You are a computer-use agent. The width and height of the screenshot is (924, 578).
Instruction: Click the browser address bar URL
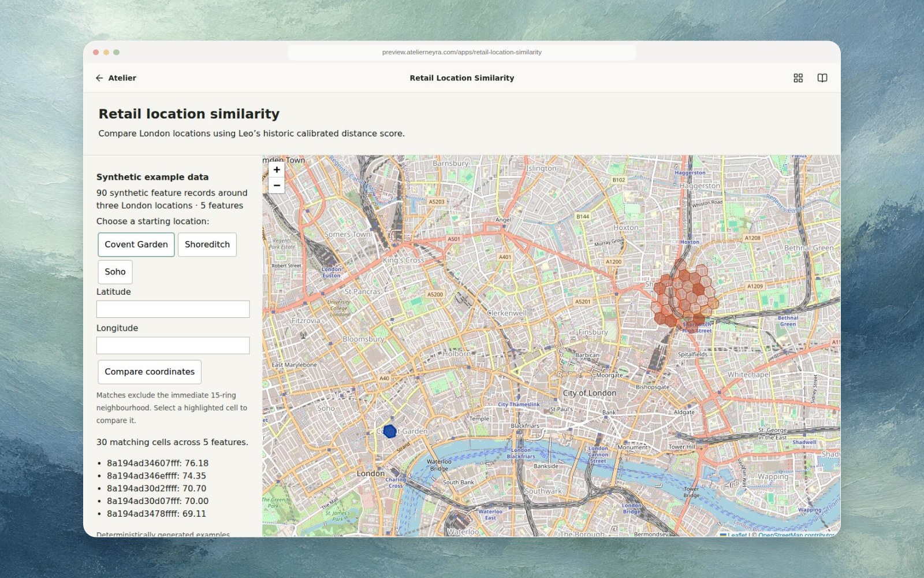[x=462, y=52]
